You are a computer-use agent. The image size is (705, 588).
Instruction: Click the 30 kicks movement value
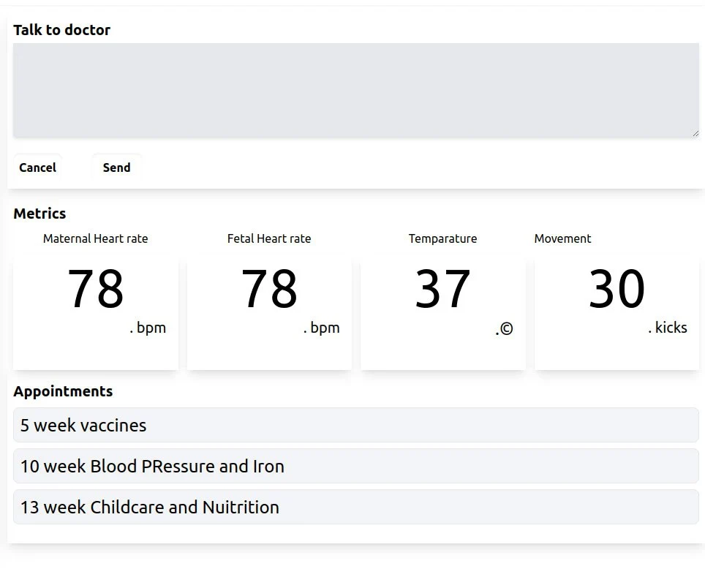click(617, 290)
